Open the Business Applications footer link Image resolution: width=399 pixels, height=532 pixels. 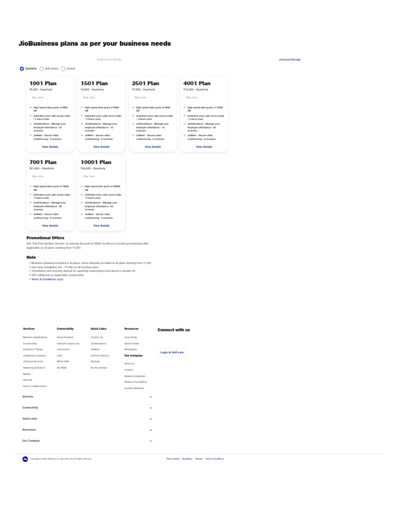click(x=35, y=337)
